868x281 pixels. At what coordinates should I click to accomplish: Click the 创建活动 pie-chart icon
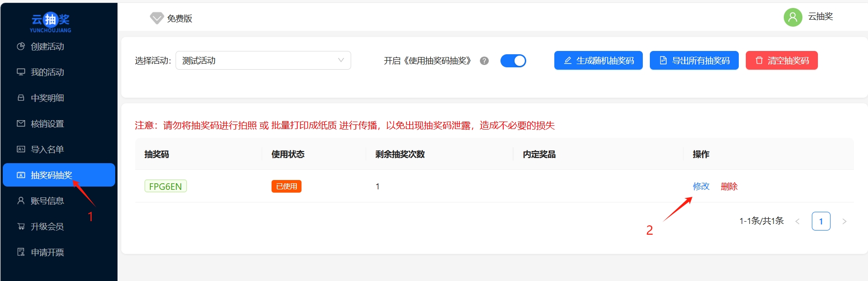coord(21,46)
